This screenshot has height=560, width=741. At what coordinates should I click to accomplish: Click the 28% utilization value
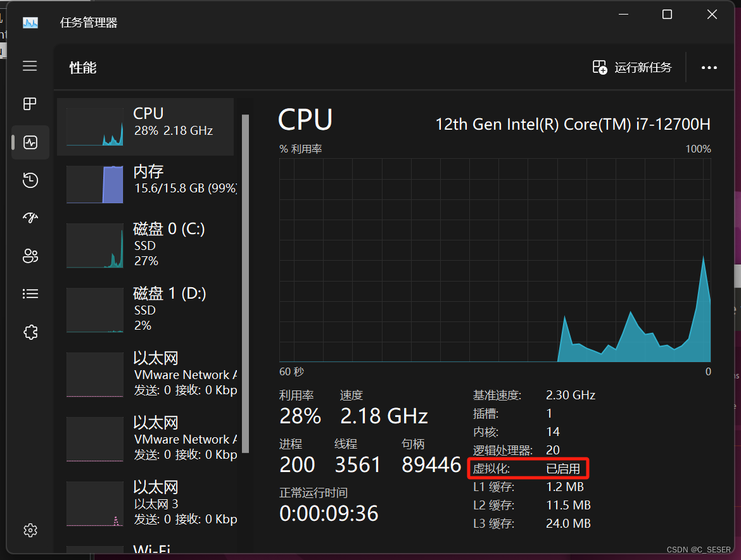click(300, 416)
